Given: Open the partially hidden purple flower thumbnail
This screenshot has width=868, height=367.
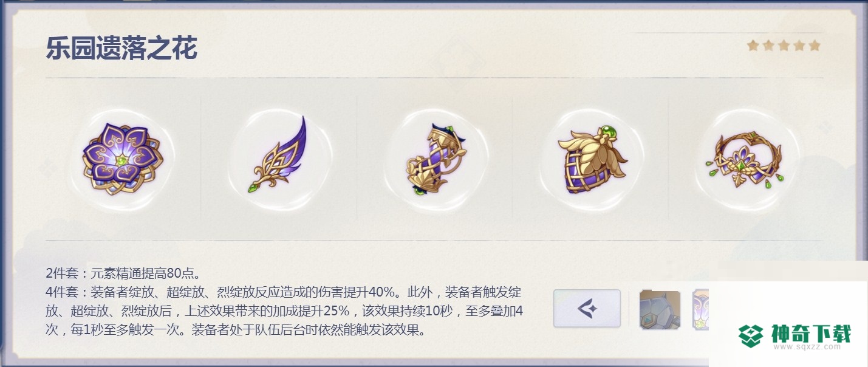Looking at the screenshot, I should tap(700, 309).
